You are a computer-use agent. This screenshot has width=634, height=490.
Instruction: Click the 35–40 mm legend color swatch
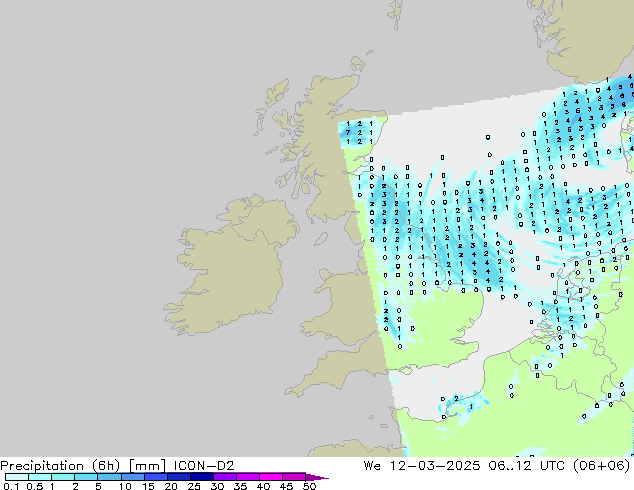pyautogui.click(x=247, y=477)
